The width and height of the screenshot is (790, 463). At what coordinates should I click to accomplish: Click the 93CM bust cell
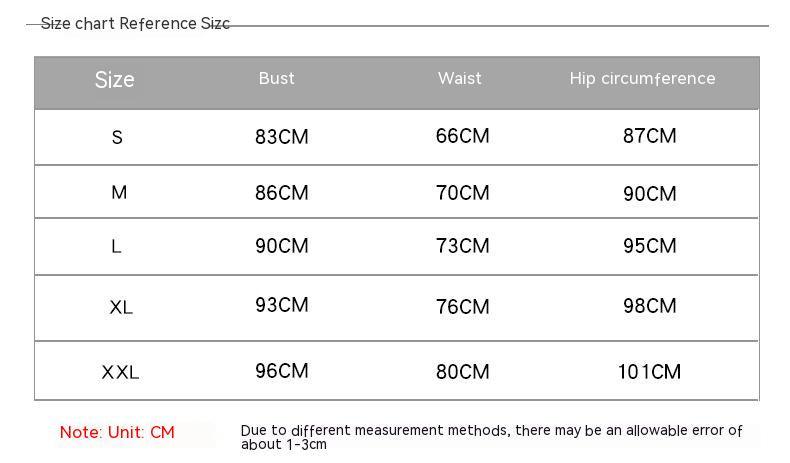[x=282, y=305]
